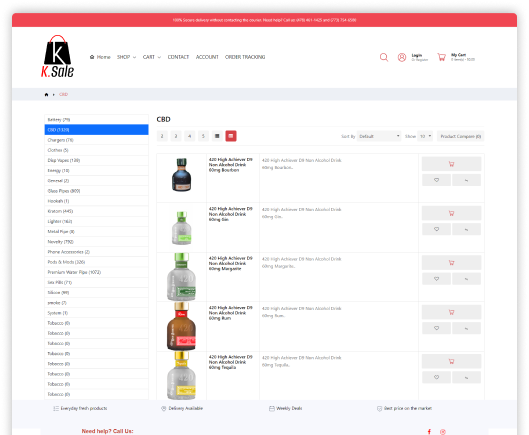This screenshot has height=435, width=529.
Task: Expand the SHOP menu
Action: 127,57
